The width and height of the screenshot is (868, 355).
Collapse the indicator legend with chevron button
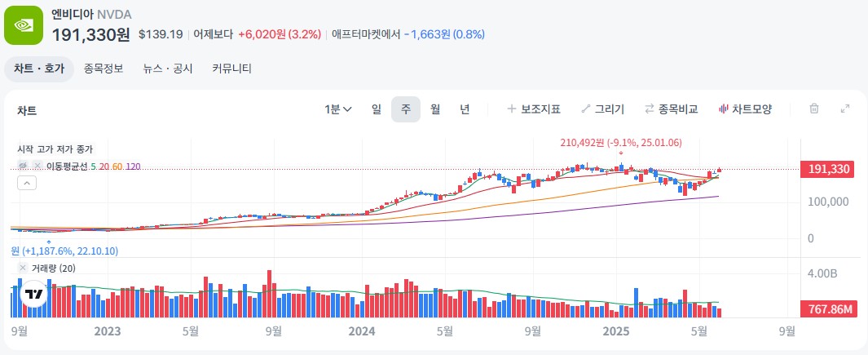point(27,183)
